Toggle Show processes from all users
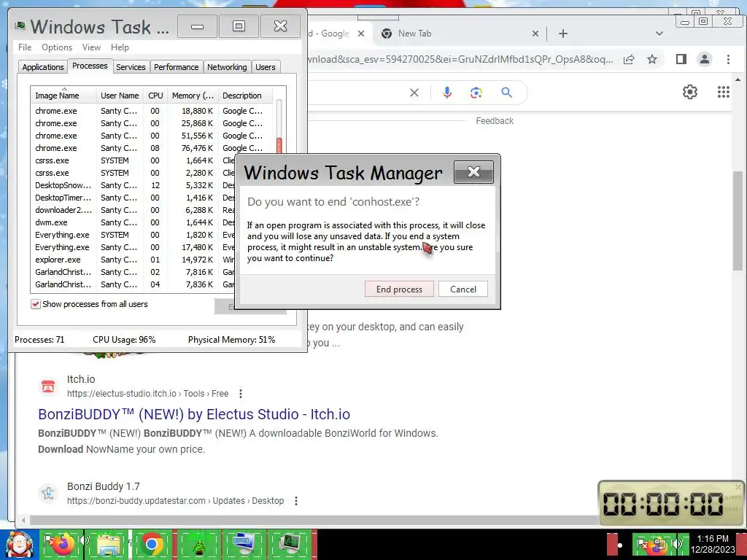747x560 pixels. pos(36,304)
